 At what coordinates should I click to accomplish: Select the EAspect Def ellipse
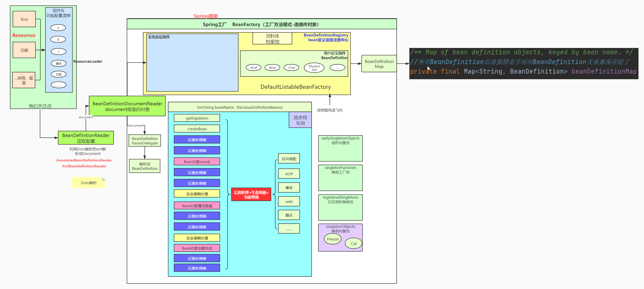[x=314, y=68]
